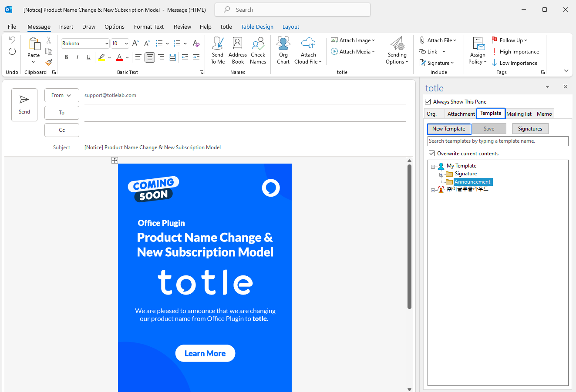Click the table move handle above the banner
This screenshot has height=392, width=576.
(115, 161)
